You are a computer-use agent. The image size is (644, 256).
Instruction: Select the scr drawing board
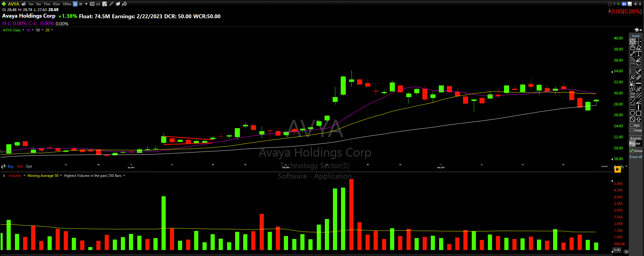tap(638, 144)
